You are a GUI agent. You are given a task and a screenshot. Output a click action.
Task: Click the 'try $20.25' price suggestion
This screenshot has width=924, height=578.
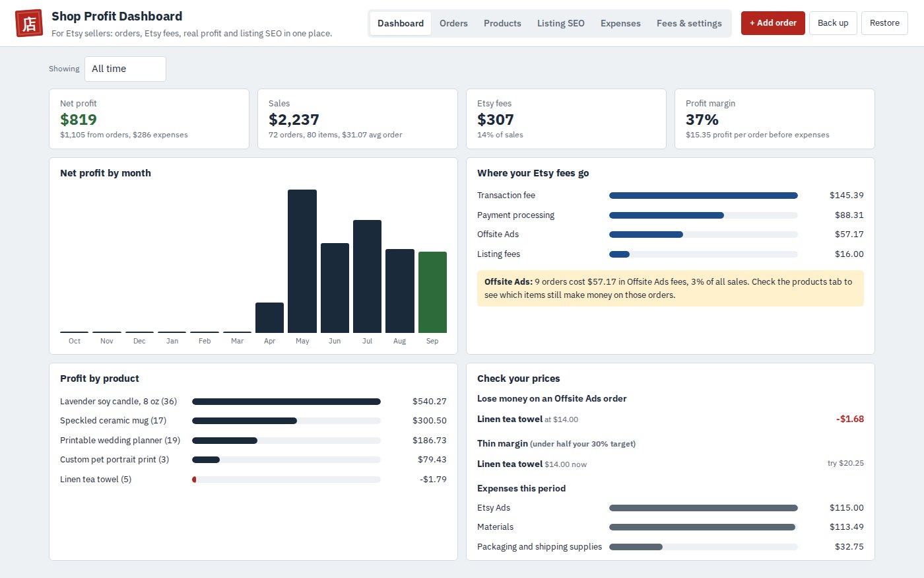[x=845, y=463]
